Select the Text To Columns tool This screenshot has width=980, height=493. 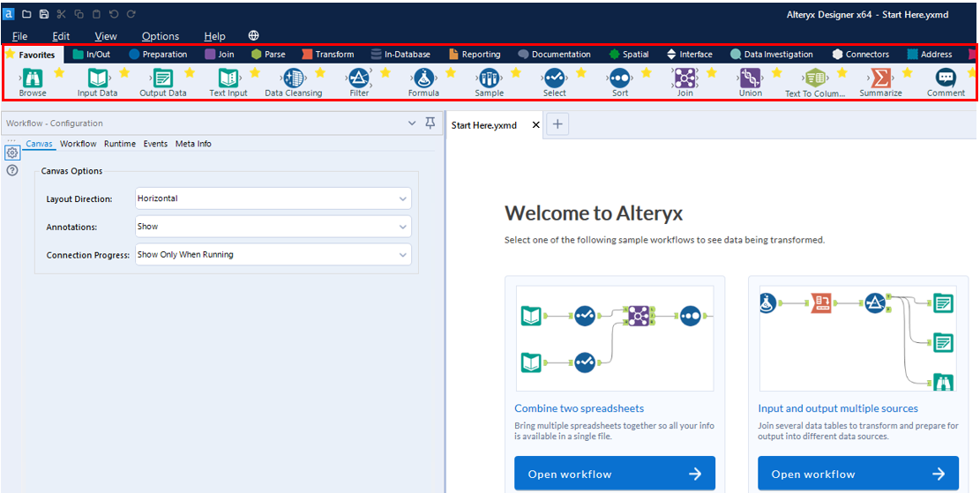[815, 78]
